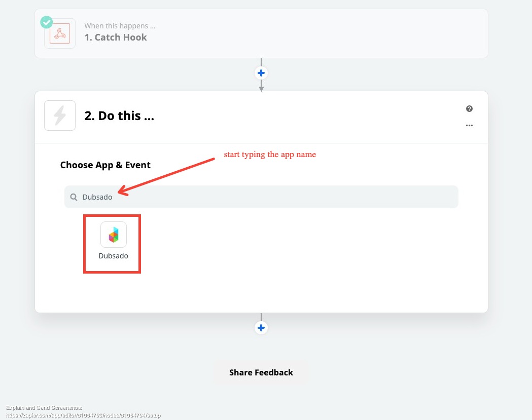
Task: Click the search magnifier icon
Action: coord(74,197)
